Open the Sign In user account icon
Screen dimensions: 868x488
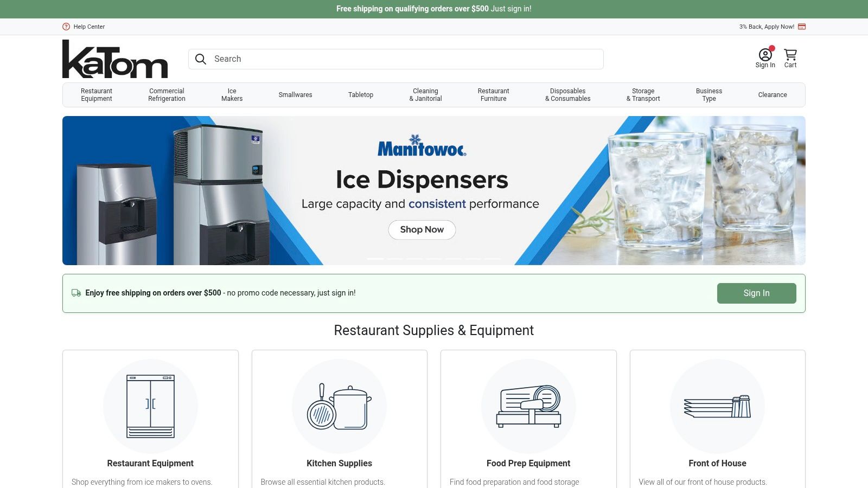[x=765, y=54]
